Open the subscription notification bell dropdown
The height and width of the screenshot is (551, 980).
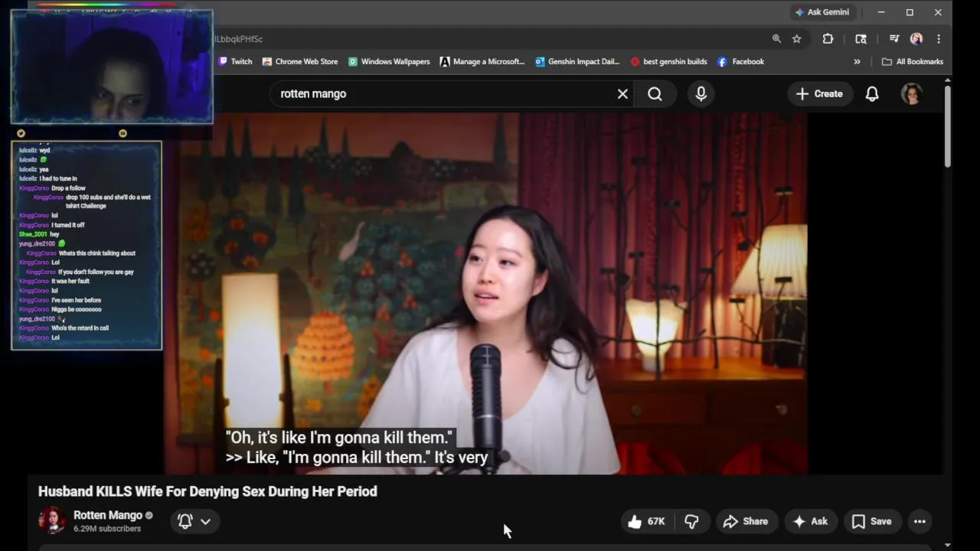(x=194, y=521)
